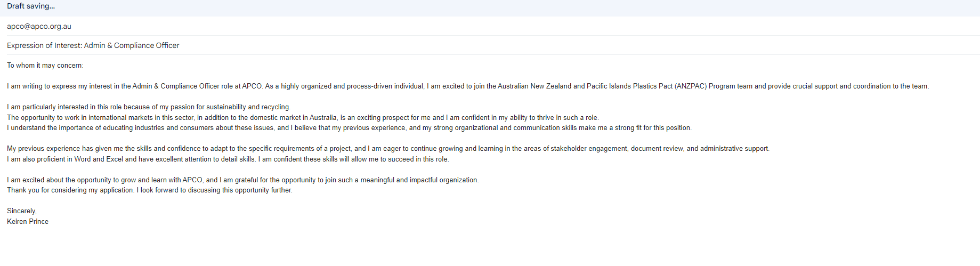Click the line starting "The opportunity to work in international"

coord(303,118)
